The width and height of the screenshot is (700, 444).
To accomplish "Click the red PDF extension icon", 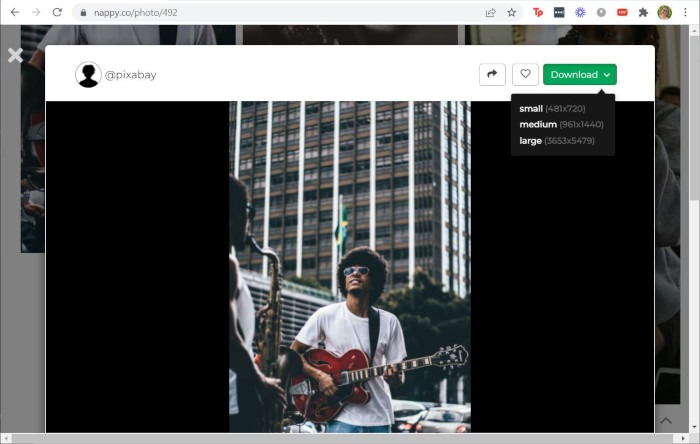I will (x=622, y=12).
